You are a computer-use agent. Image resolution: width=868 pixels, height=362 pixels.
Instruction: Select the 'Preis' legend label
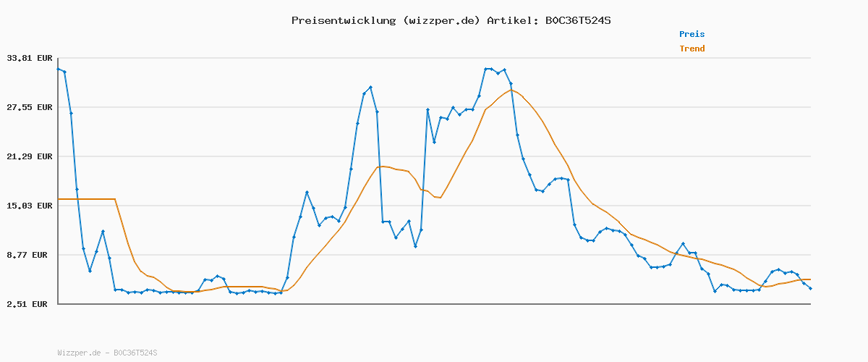(x=692, y=34)
